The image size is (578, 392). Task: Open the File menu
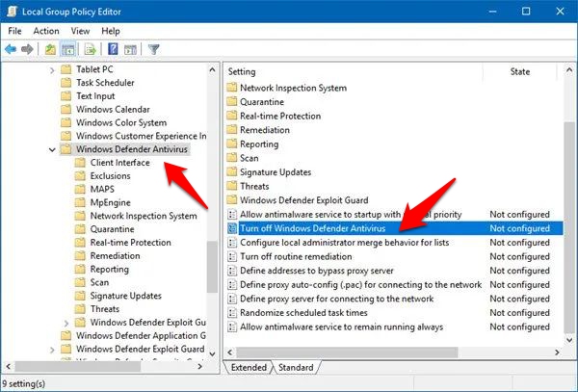coord(14,31)
